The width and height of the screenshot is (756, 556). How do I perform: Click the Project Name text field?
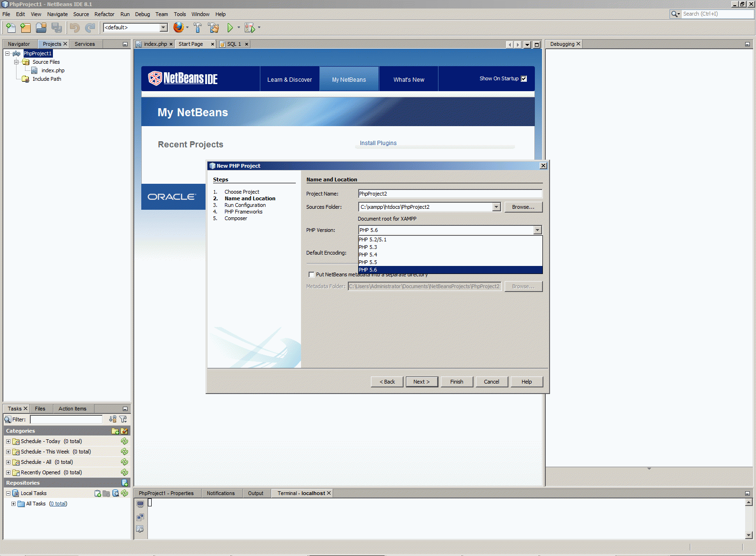pyautogui.click(x=450, y=194)
